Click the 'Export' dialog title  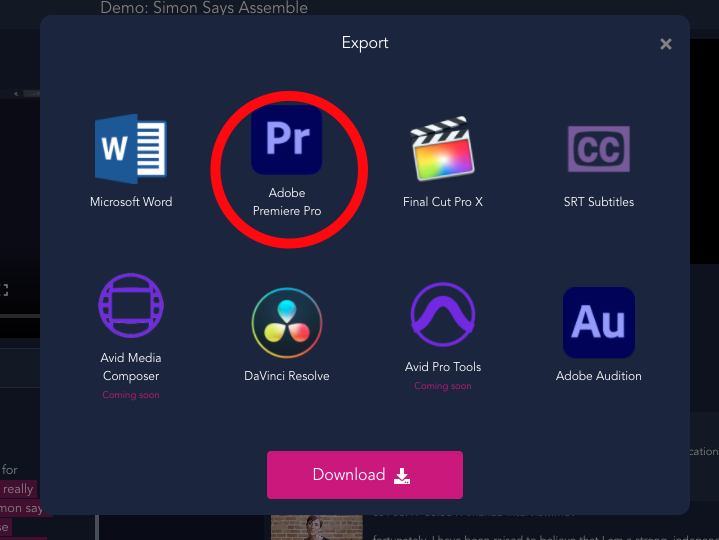pyautogui.click(x=365, y=43)
